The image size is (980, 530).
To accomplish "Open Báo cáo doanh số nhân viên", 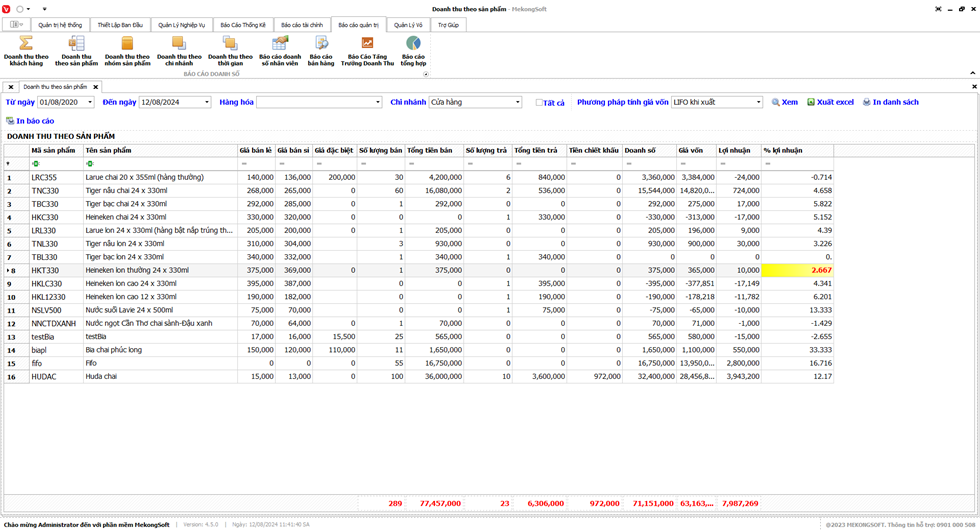I will pyautogui.click(x=280, y=49).
